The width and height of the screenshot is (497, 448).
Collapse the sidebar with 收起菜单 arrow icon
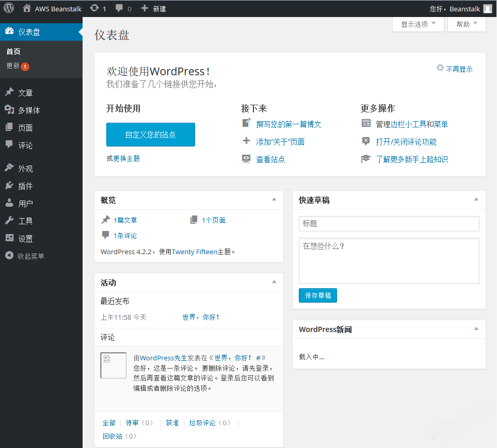[9, 255]
